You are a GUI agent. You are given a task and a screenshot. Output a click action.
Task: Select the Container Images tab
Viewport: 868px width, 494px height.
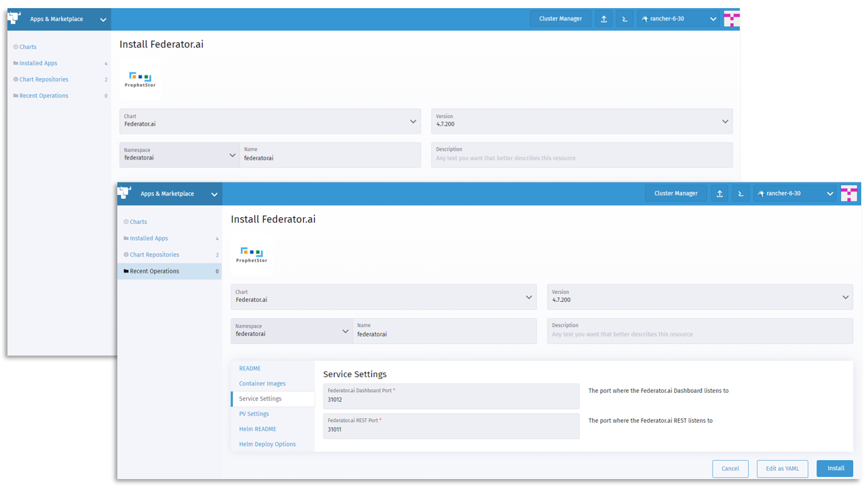click(262, 383)
